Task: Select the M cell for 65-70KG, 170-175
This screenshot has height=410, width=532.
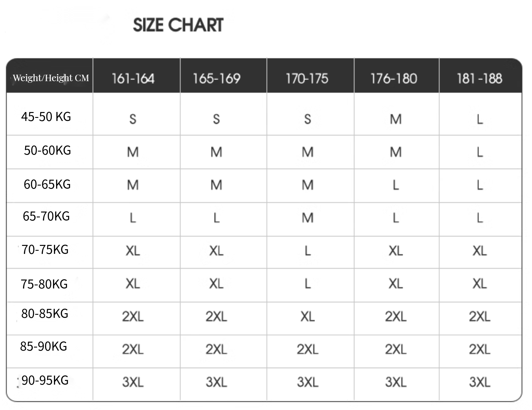Action: point(308,218)
